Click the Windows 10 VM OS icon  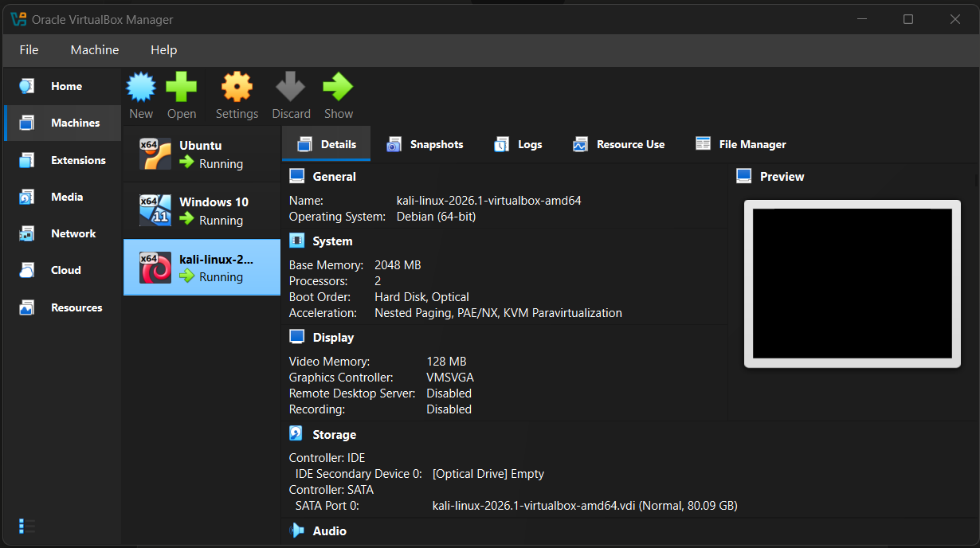pyautogui.click(x=155, y=210)
